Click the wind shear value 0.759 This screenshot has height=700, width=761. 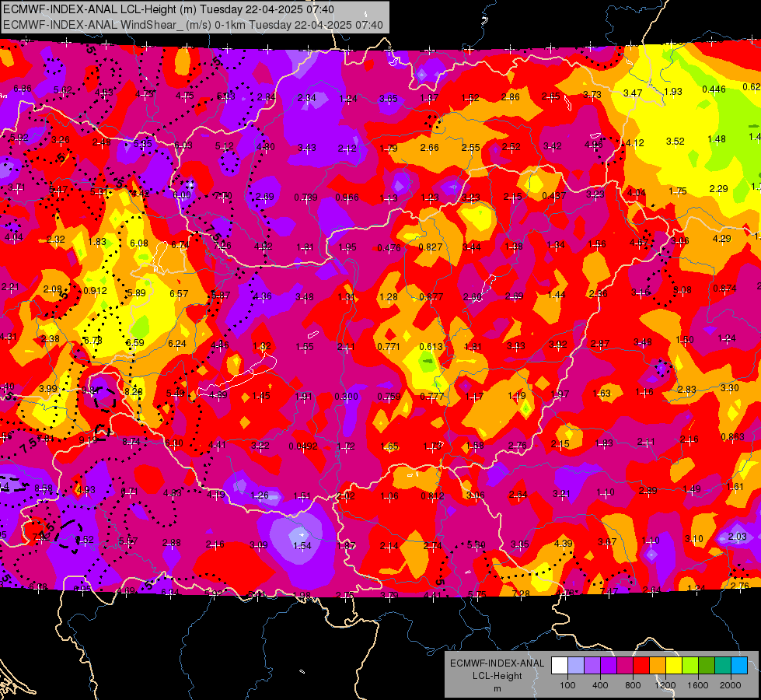pyautogui.click(x=389, y=397)
